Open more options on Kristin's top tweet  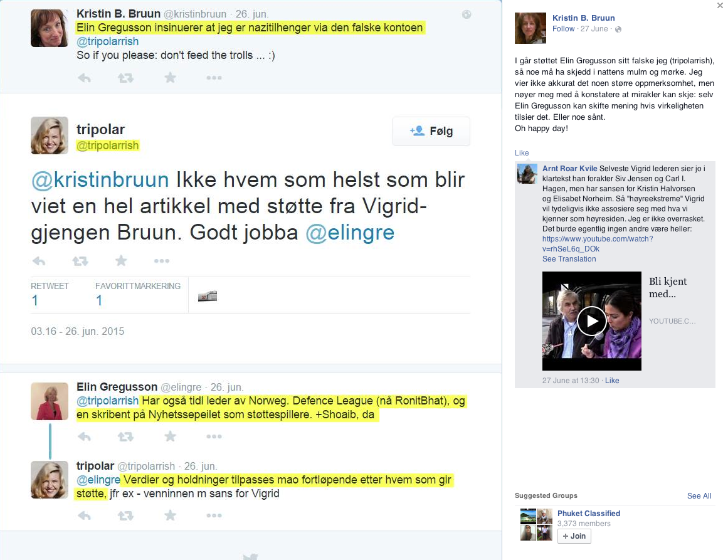coord(214,78)
